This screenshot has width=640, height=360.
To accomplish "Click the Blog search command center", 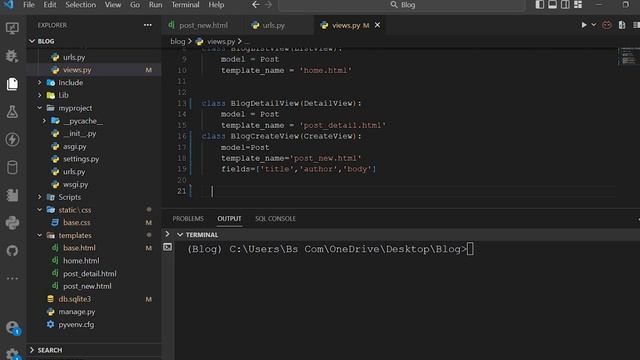I will pyautogui.click(x=402, y=5).
